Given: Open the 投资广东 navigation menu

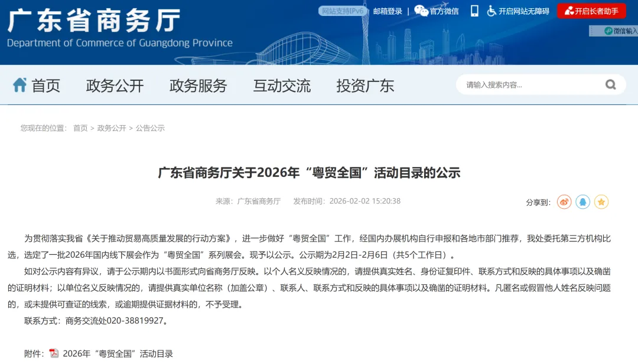Looking at the screenshot, I should click(365, 86).
